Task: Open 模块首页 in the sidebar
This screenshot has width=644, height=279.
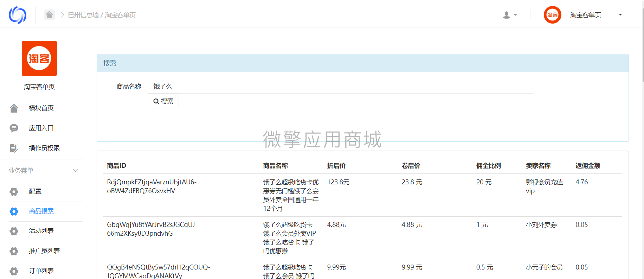Action: pyautogui.click(x=41, y=108)
